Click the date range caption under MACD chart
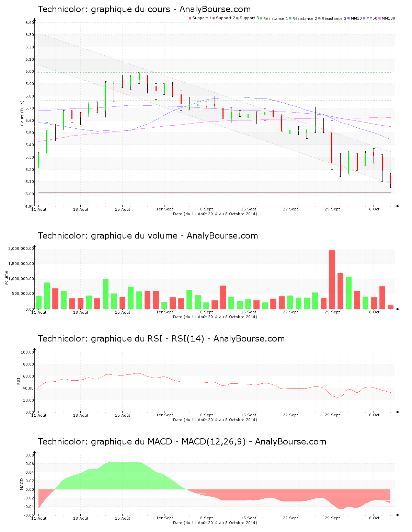Image resolution: width=412 pixels, height=532 pixels. click(215, 523)
